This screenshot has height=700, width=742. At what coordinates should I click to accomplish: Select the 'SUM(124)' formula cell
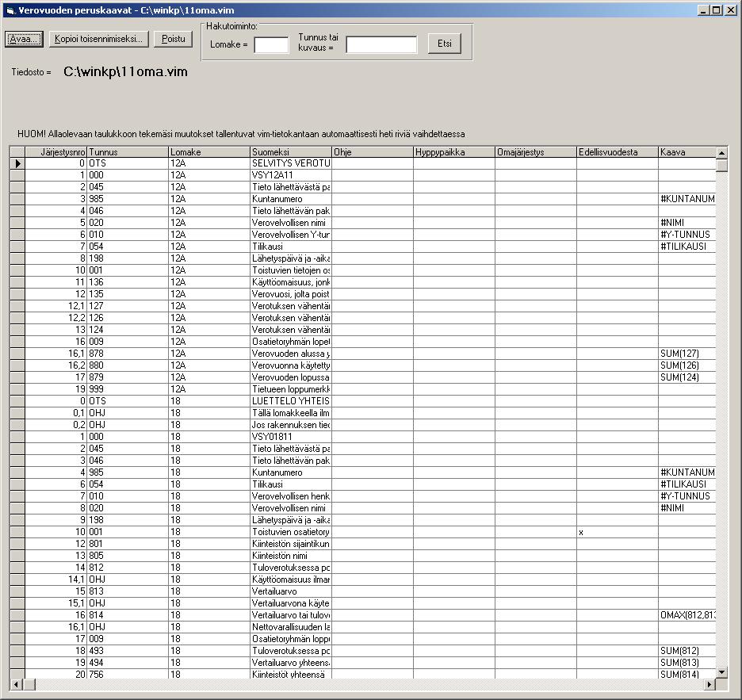click(x=687, y=377)
